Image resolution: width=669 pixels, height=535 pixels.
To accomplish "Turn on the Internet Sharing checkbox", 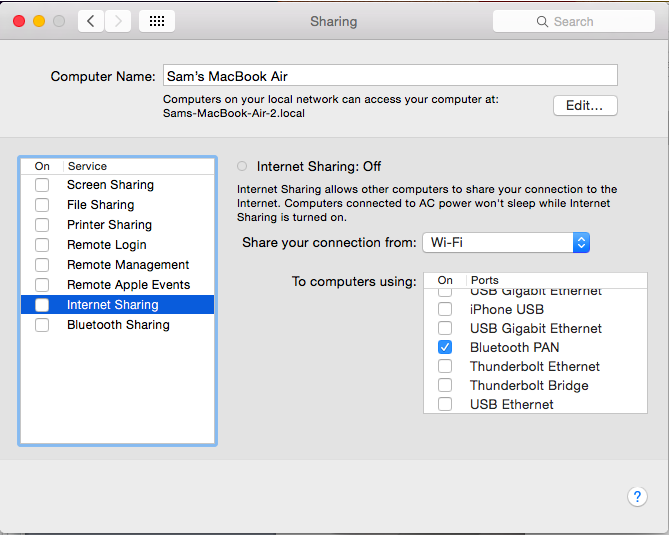I will click(42, 305).
